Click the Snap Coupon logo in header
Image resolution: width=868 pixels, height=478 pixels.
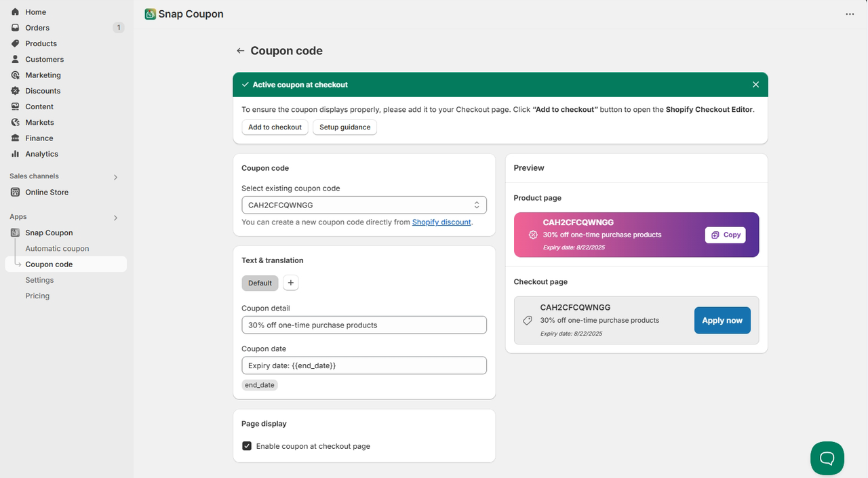click(150, 14)
